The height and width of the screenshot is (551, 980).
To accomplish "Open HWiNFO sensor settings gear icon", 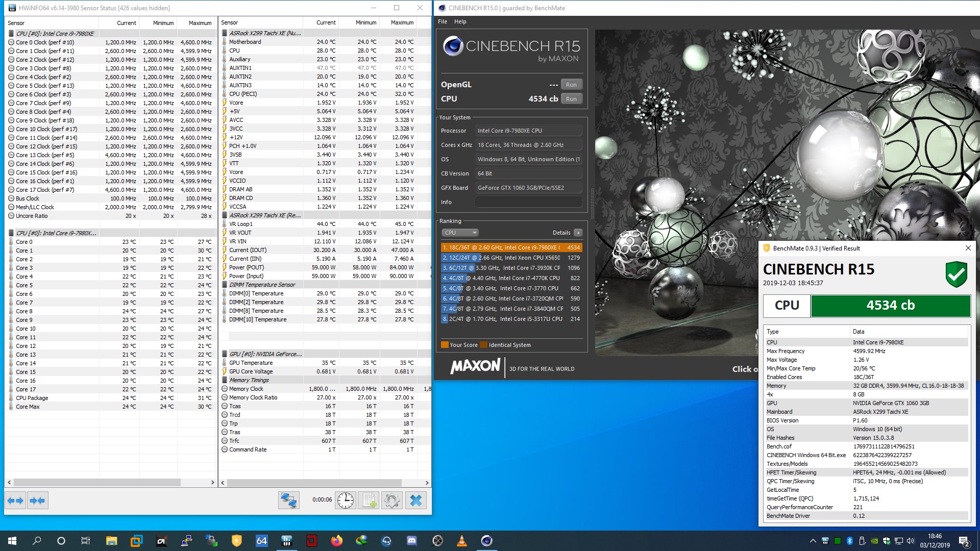I will tap(392, 500).
